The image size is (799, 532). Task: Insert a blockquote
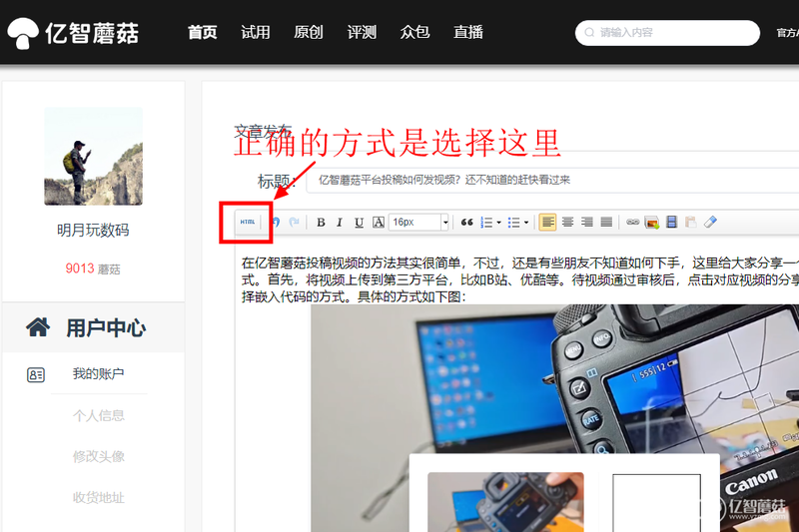point(466,223)
